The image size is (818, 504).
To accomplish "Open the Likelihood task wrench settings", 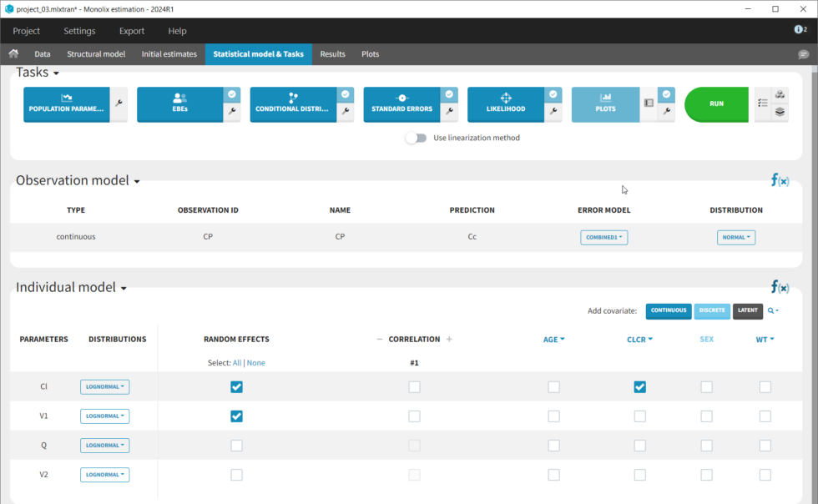I will pyautogui.click(x=553, y=110).
